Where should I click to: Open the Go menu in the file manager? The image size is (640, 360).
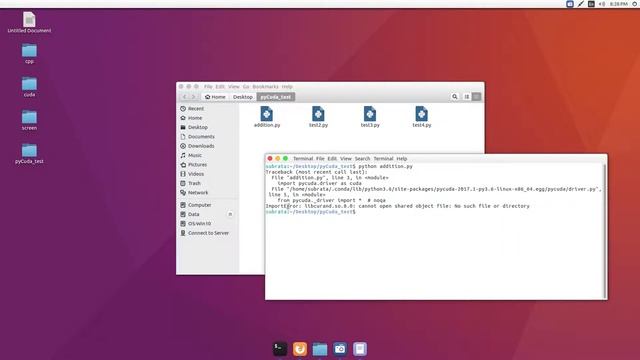(246, 87)
